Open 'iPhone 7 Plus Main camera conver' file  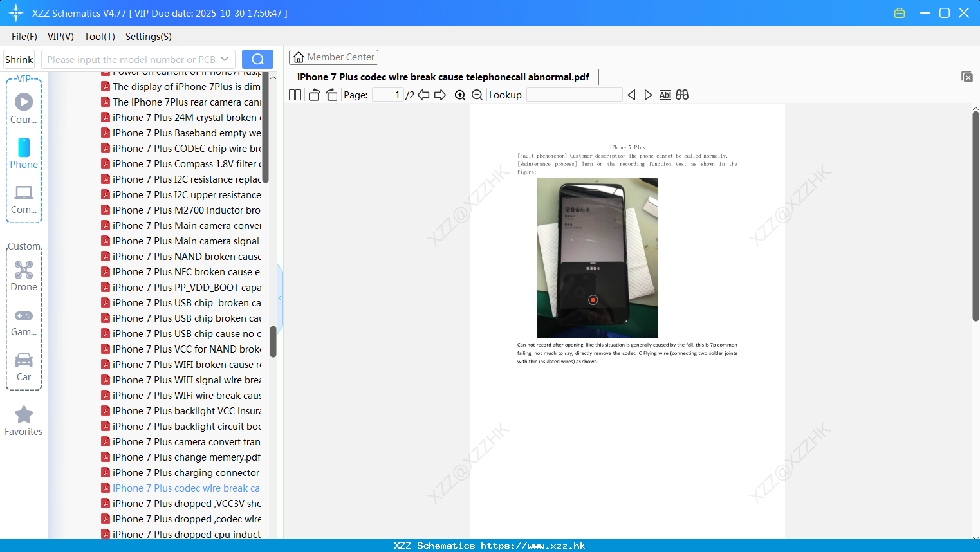(x=181, y=226)
